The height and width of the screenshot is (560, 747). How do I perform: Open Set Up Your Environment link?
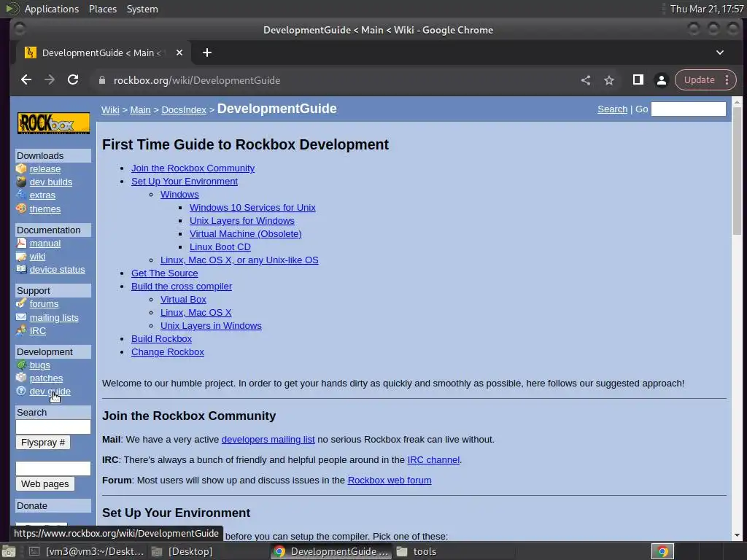coord(185,182)
